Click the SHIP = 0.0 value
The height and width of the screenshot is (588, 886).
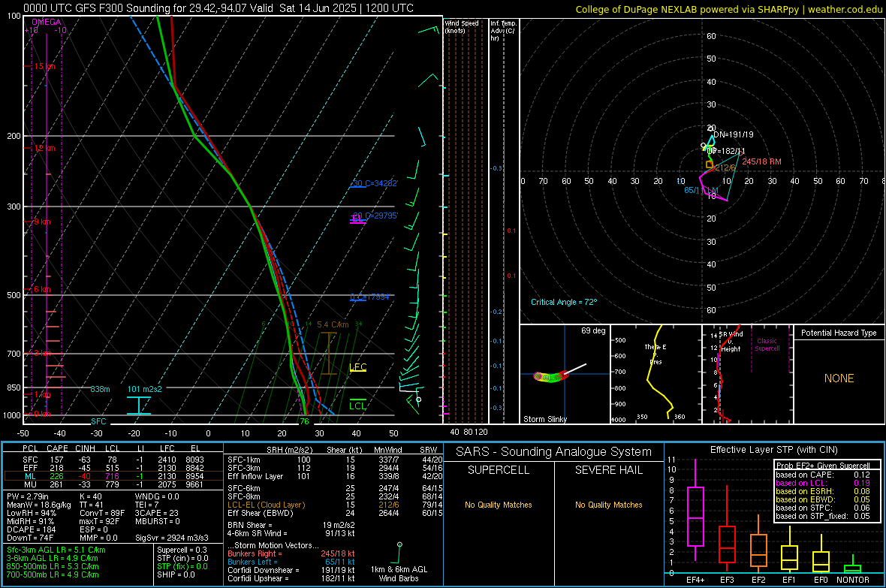tap(176, 574)
